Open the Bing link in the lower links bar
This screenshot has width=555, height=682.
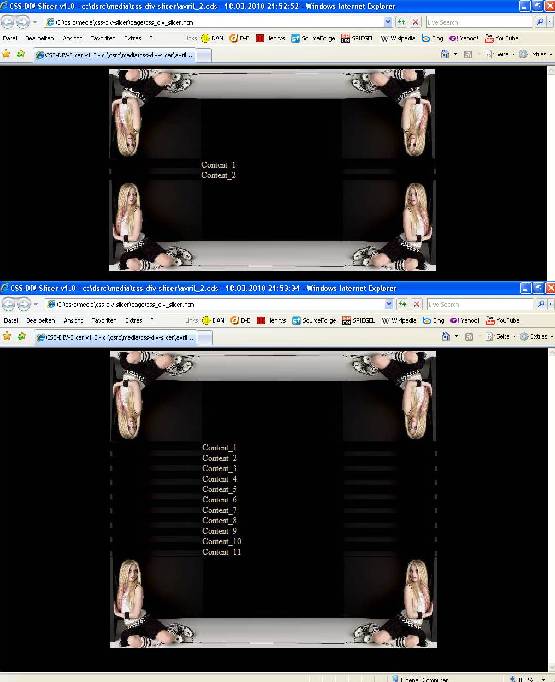coord(433,321)
